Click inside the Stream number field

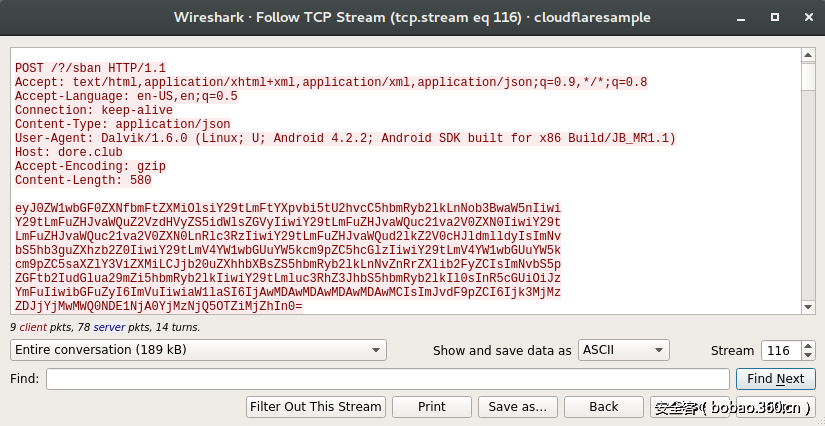pyautogui.click(x=779, y=350)
